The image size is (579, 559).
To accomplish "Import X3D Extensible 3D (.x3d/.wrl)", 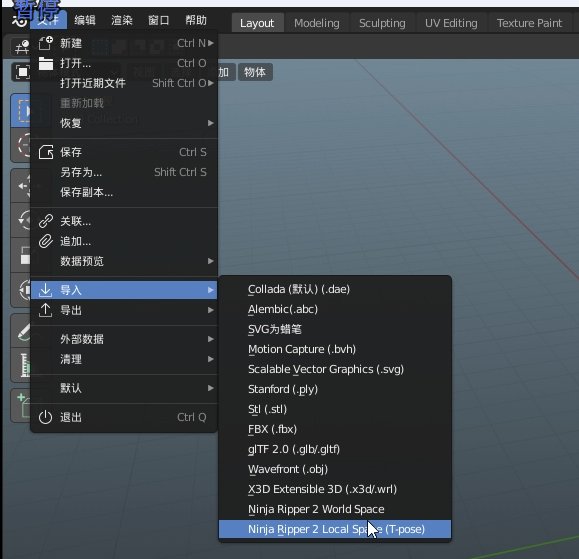I will coord(335,489).
